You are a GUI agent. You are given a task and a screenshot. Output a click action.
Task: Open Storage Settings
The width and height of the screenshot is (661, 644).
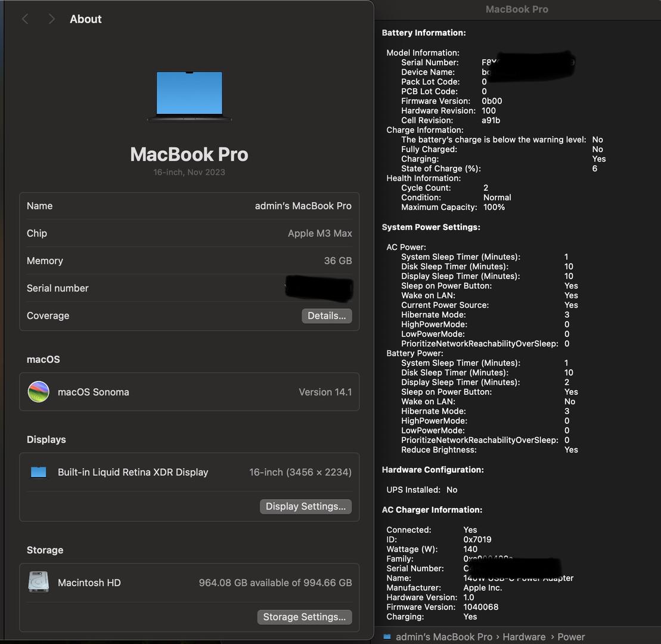tap(304, 617)
